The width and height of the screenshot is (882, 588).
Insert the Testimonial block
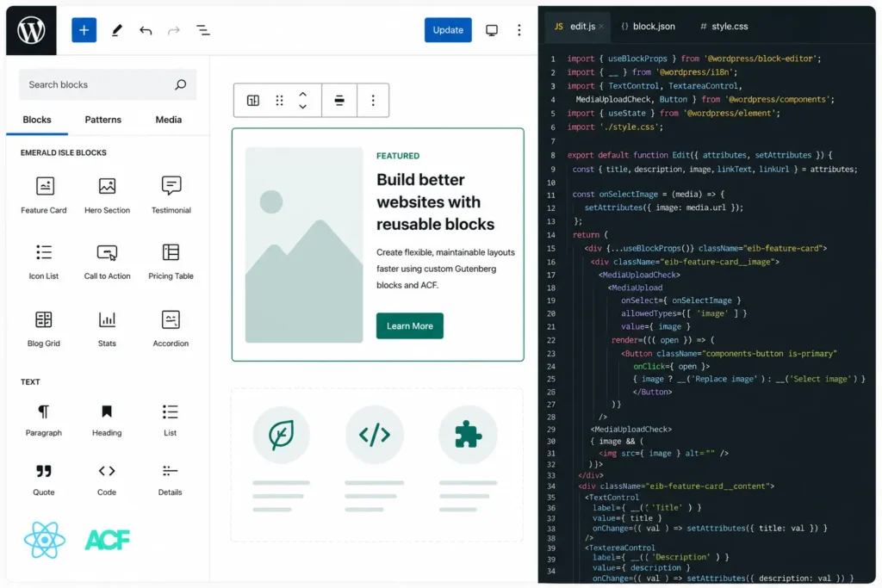(x=171, y=195)
